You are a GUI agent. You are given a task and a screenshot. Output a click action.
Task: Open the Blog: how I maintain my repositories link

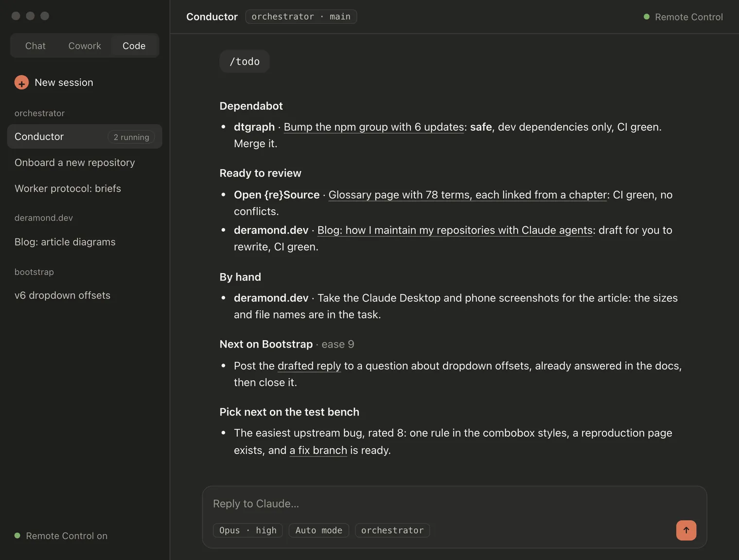tap(455, 230)
